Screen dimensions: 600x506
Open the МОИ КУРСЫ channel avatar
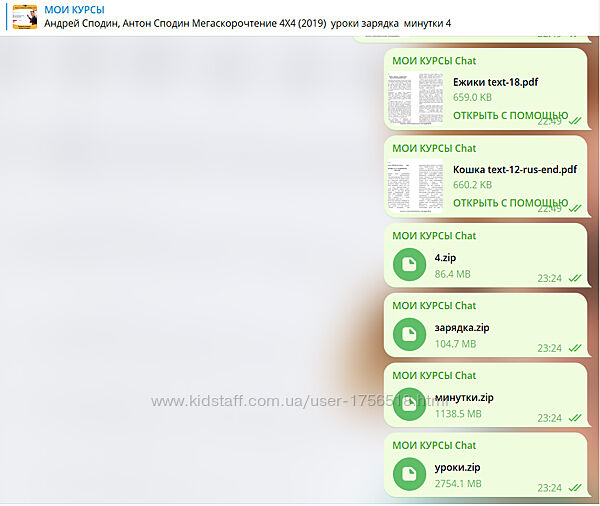24,16
